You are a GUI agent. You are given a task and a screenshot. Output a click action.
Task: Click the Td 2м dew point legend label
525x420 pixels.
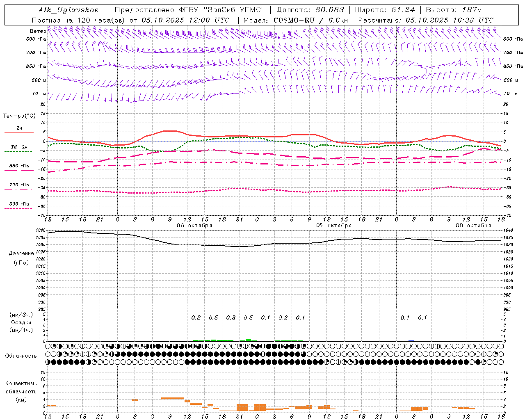pos(19,147)
